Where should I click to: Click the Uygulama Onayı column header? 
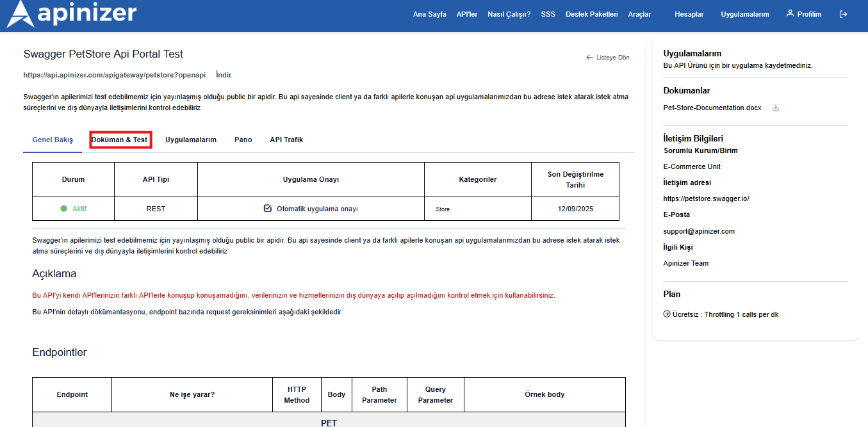pos(311,179)
